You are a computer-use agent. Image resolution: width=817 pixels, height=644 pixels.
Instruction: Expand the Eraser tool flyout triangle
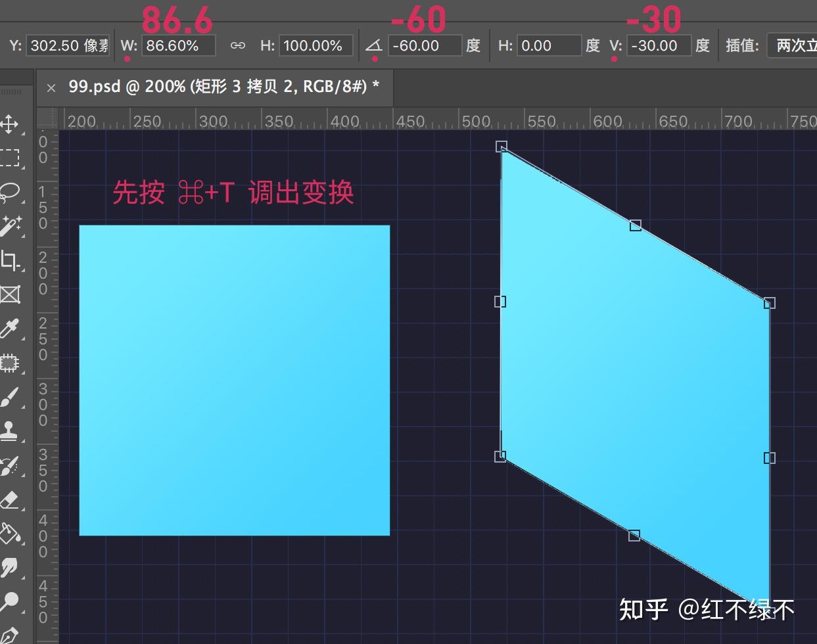pos(25,511)
